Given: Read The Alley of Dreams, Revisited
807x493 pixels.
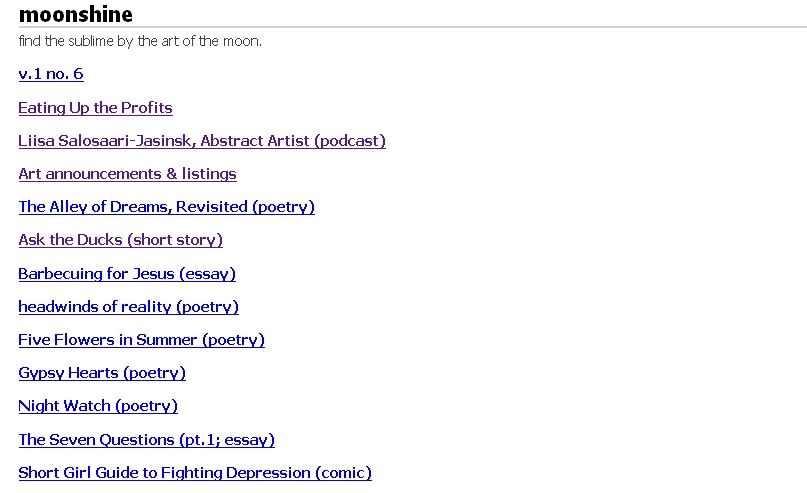Looking at the screenshot, I should (x=166, y=207).
